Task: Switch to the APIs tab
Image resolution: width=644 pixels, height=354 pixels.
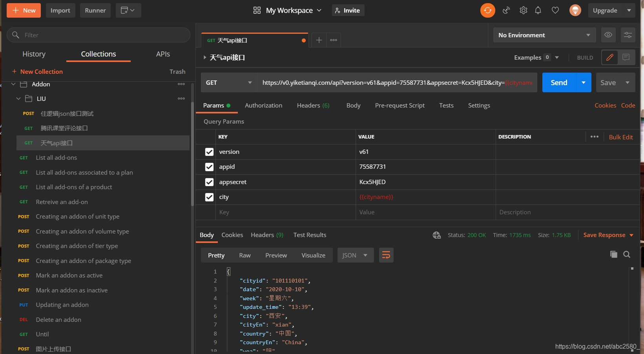Action: [163, 54]
